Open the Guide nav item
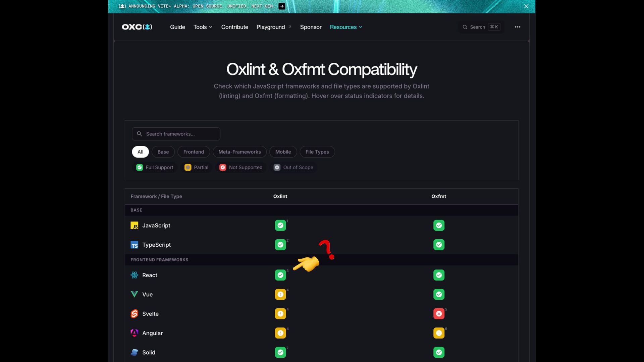Viewport: 644px width, 362px height. click(177, 27)
